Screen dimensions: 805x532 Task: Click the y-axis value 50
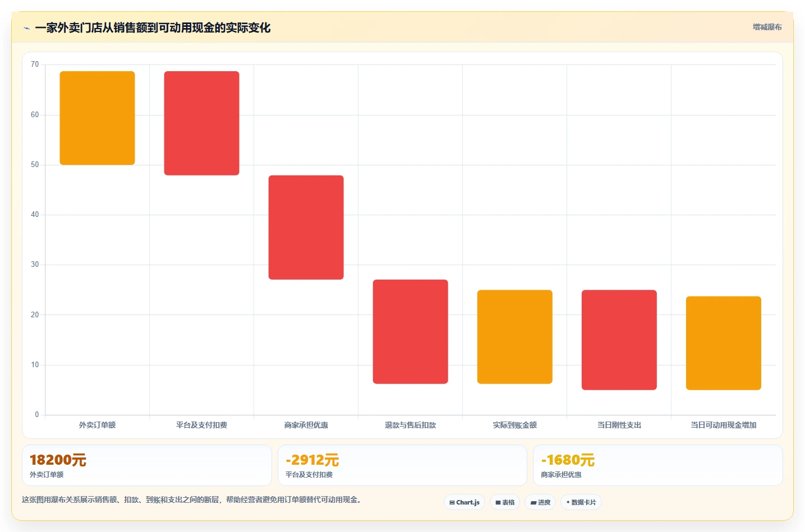[35, 165]
